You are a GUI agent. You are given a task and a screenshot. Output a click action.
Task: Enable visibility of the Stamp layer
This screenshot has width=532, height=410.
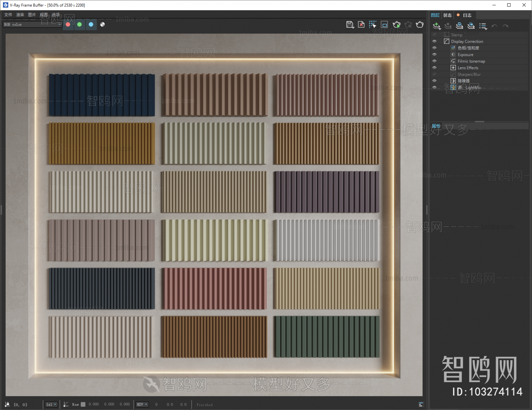pos(434,35)
